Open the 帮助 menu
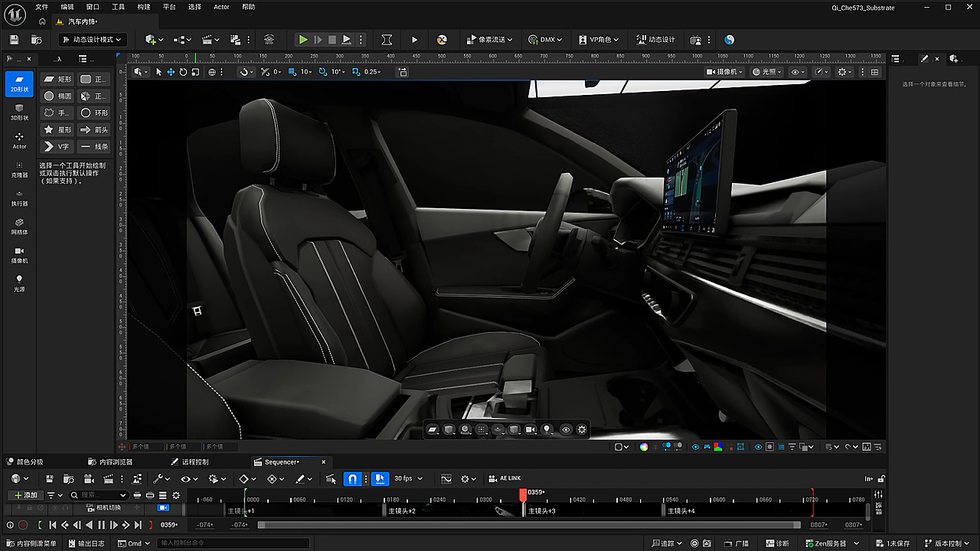 coord(248,7)
